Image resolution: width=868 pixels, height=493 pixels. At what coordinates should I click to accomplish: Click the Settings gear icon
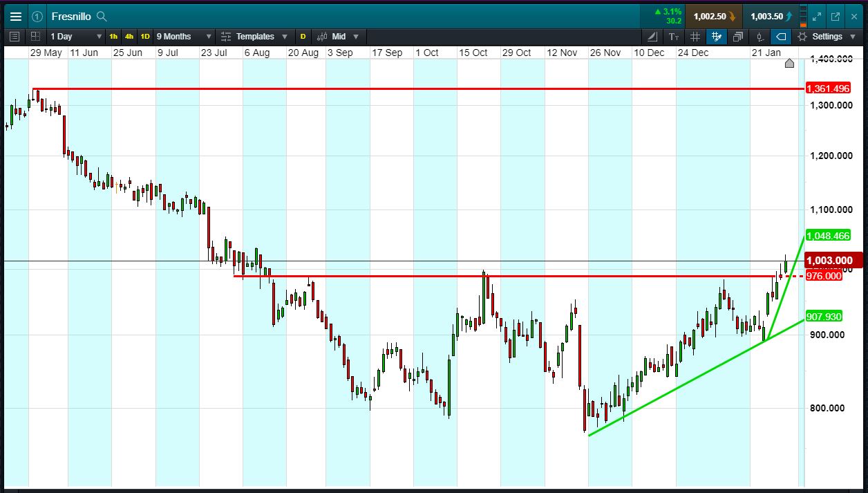[802, 37]
